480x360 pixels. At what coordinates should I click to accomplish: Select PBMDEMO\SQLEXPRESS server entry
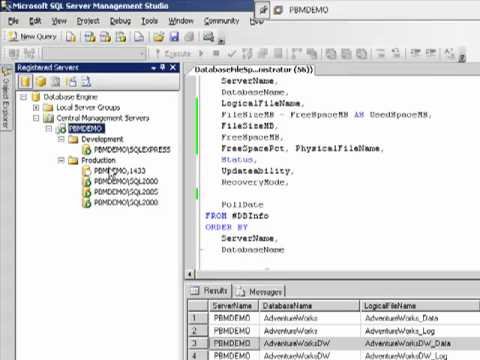pos(132,150)
